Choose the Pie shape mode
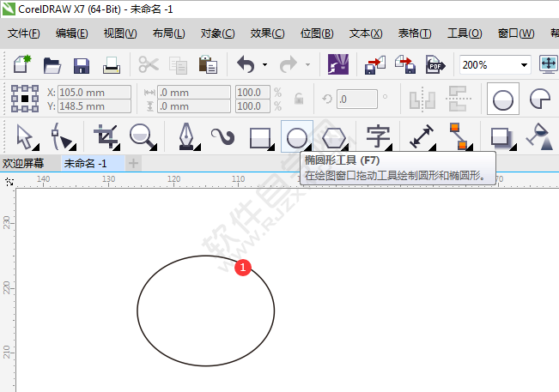Image resolution: width=559 pixels, height=392 pixels. tap(540, 99)
